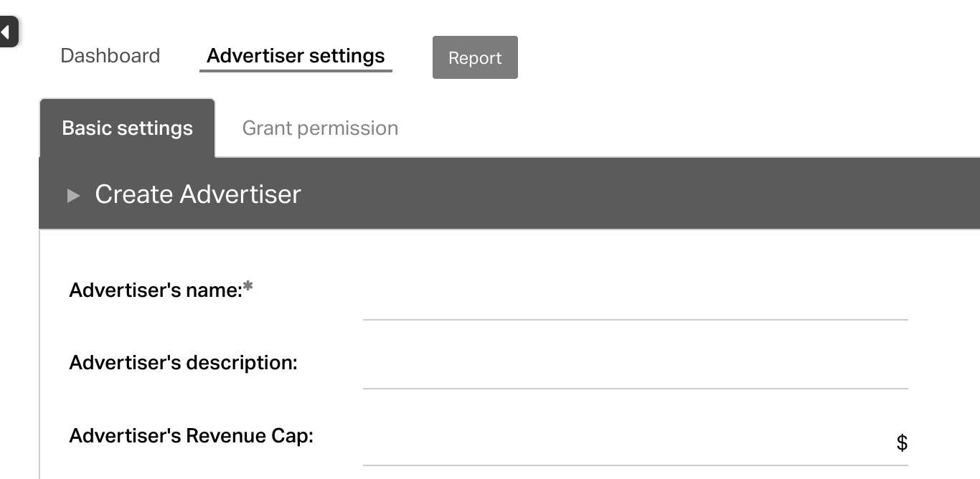The image size is (980, 479).
Task: Click the dollar sign in Revenue Cap
Action: coord(902,443)
